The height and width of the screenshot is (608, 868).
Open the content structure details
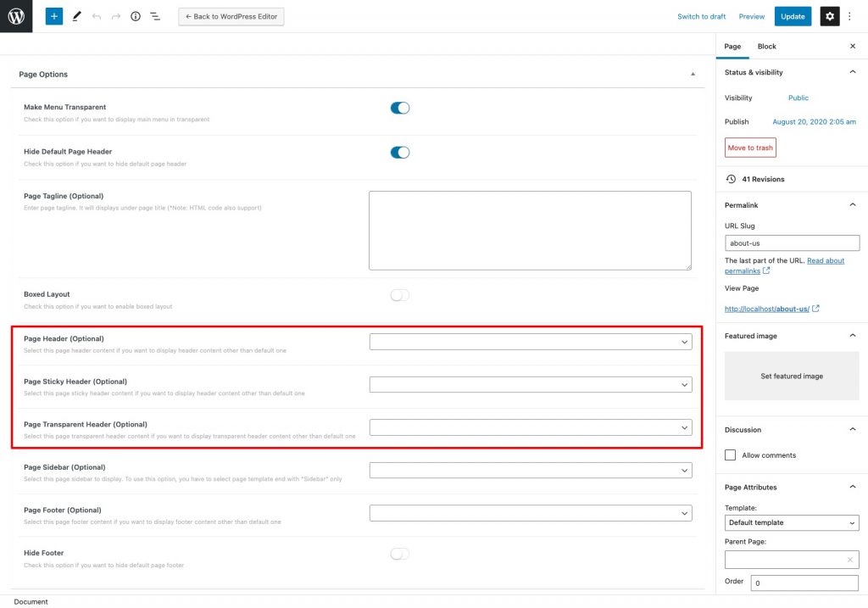pos(135,15)
